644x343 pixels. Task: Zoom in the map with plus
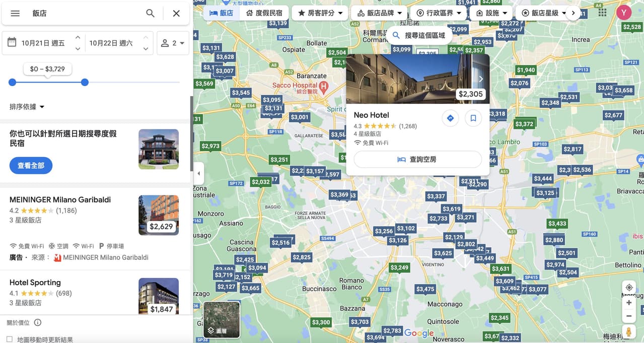[629, 303]
